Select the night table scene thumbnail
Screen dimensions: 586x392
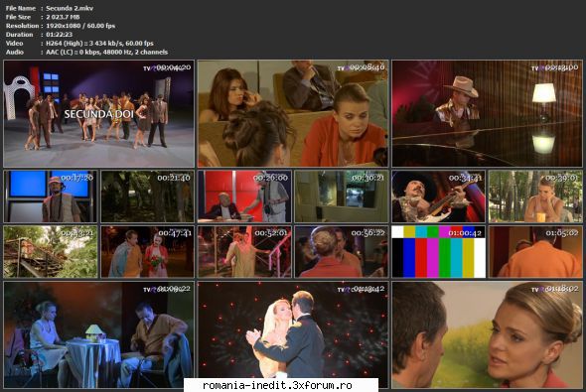(99, 334)
